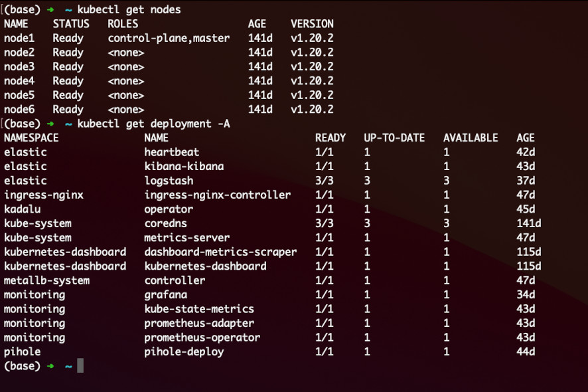
Task: Select the node1 name in nodes list
Action: [x=19, y=38]
